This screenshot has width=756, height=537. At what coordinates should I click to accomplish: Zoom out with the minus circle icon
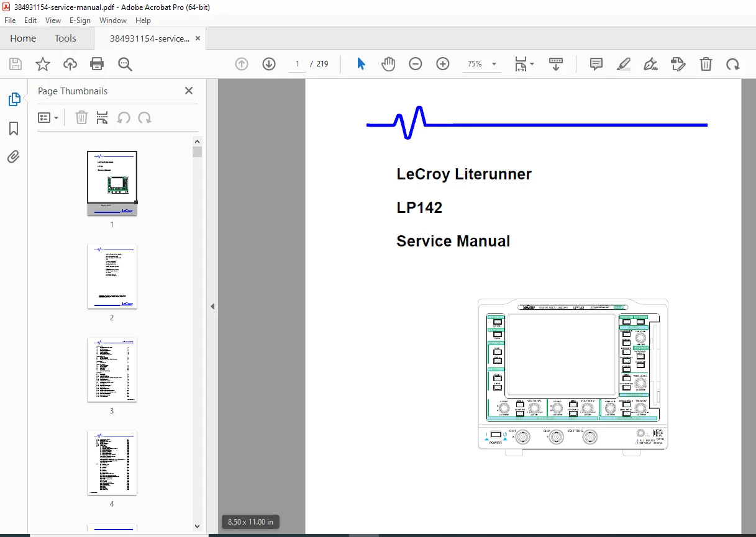416,64
